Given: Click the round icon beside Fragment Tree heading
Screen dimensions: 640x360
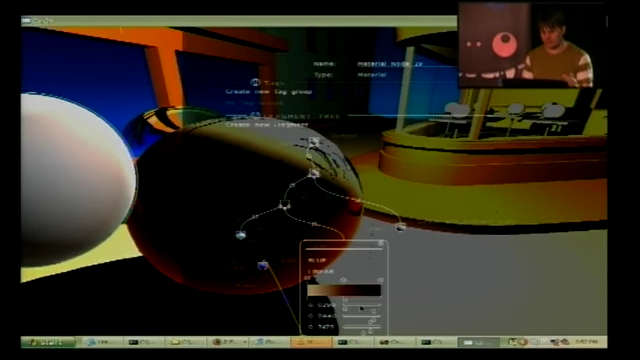Looking at the screenshot, I should point(256,116).
